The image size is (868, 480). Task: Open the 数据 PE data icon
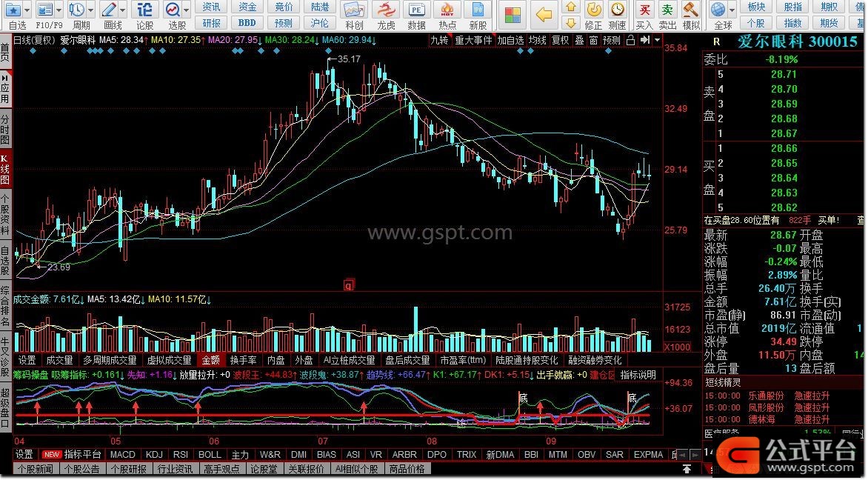pyautogui.click(x=416, y=10)
